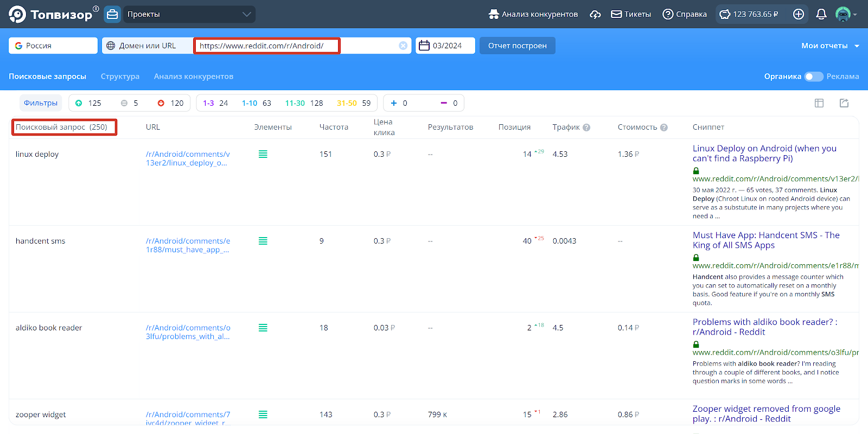Expand the user avatar menu
Viewport: 868px width, 434px height.
click(846, 14)
